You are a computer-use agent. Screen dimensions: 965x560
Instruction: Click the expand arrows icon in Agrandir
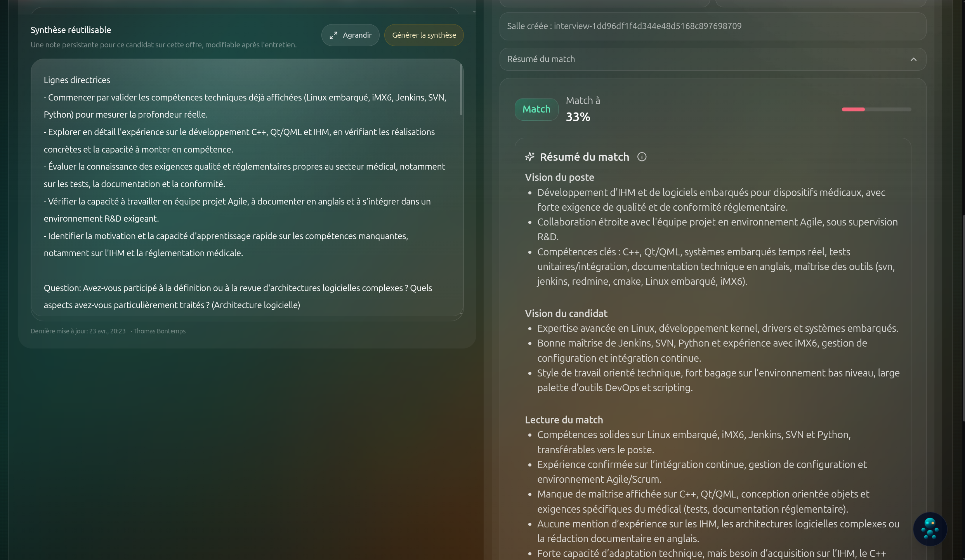tap(333, 35)
